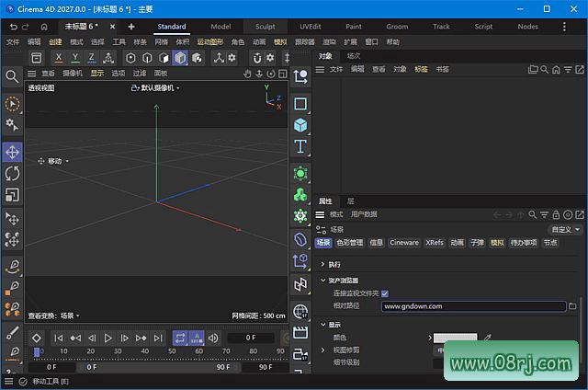
Task: Switch to 层 panel tab
Action: [350, 201]
